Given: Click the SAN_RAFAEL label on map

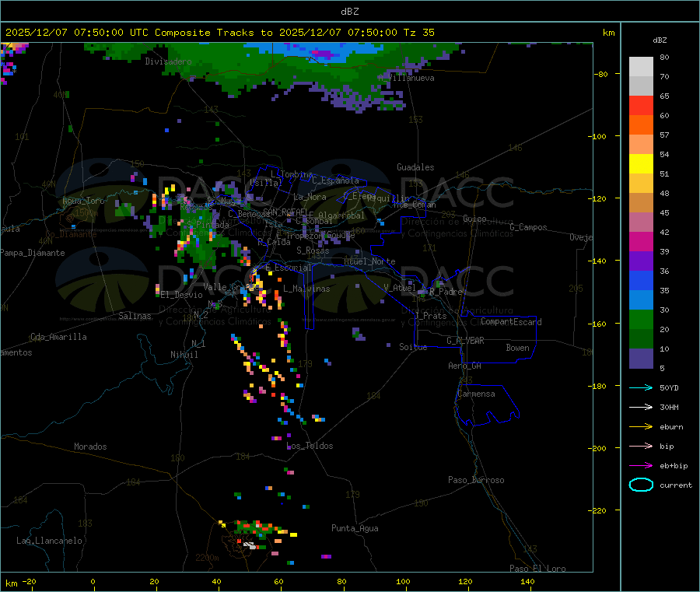Looking at the screenshot, I should (285, 211).
